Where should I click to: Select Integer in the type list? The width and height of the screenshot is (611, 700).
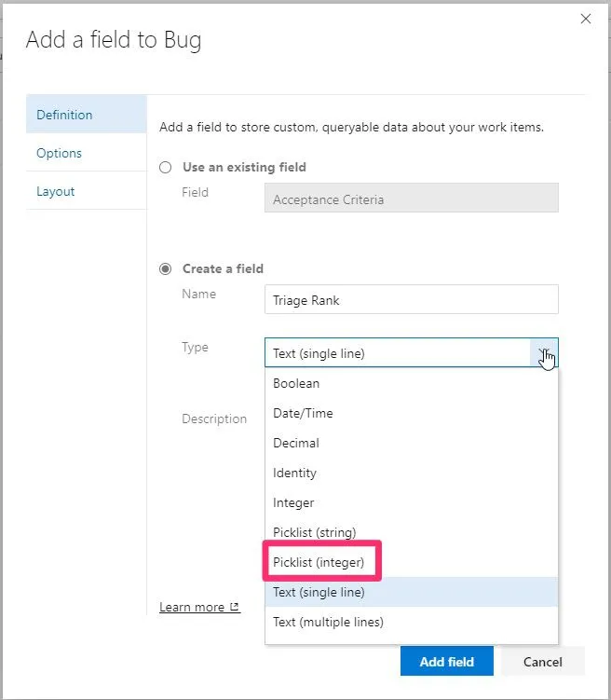click(293, 502)
